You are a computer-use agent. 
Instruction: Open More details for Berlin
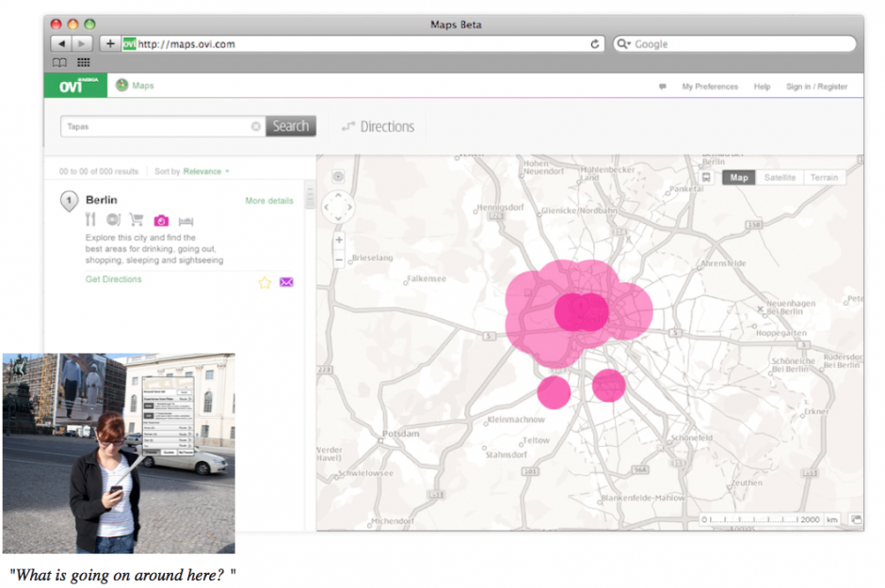click(269, 200)
